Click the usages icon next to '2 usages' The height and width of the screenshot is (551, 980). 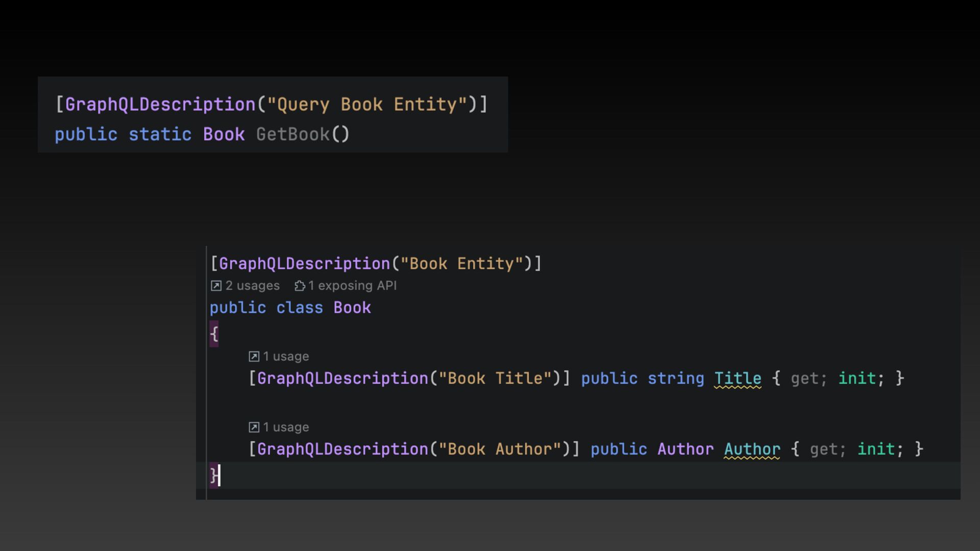click(216, 286)
